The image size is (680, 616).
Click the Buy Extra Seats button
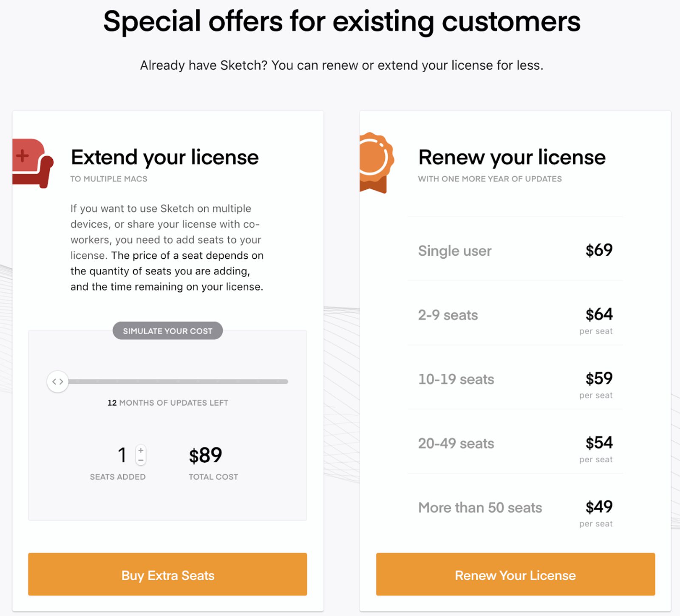pos(167,575)
